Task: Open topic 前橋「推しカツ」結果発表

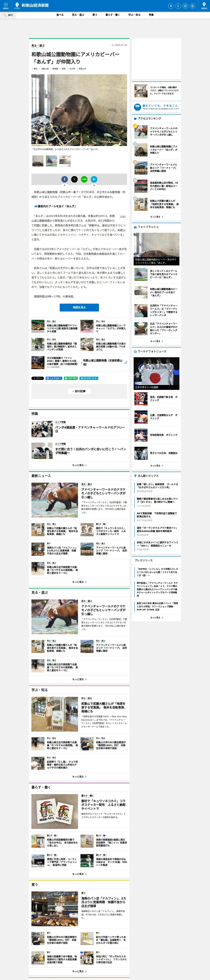Action: coord(157,486)
